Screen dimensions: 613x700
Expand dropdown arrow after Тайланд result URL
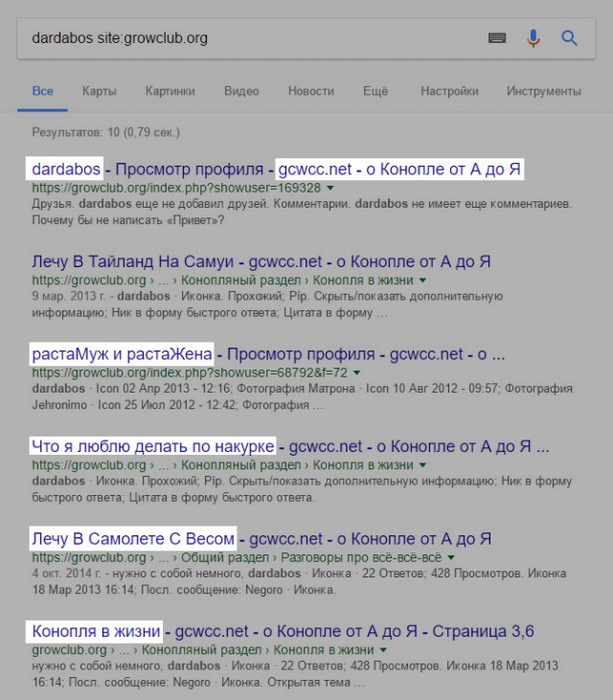click(422, 281)
